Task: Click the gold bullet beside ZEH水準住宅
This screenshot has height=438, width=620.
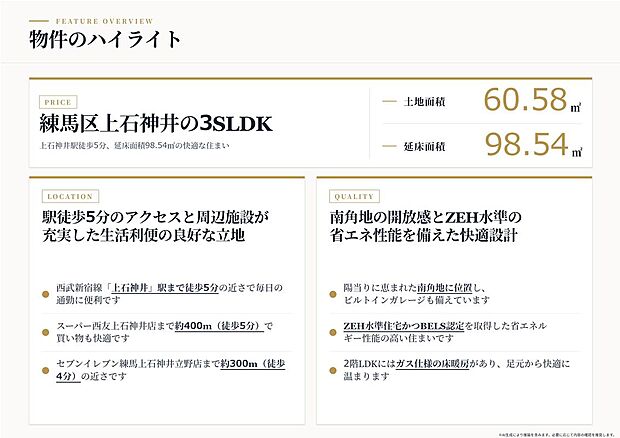Action: coord(333,332)
